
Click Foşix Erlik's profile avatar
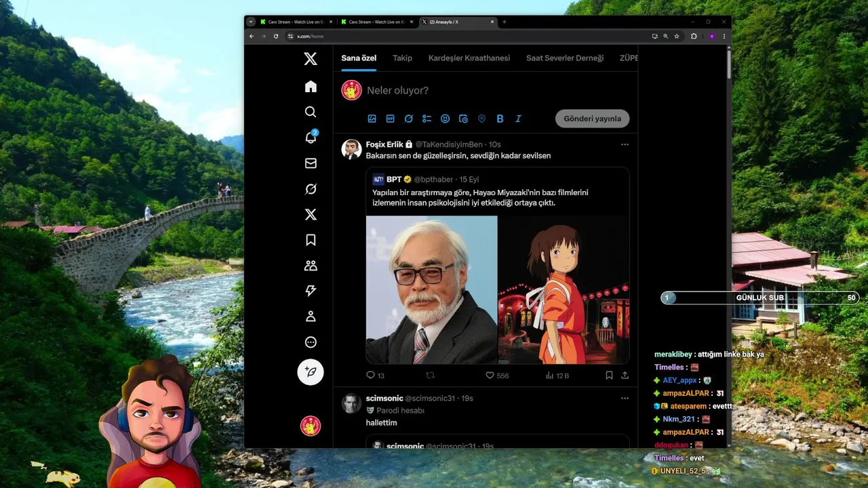[351, 150]
